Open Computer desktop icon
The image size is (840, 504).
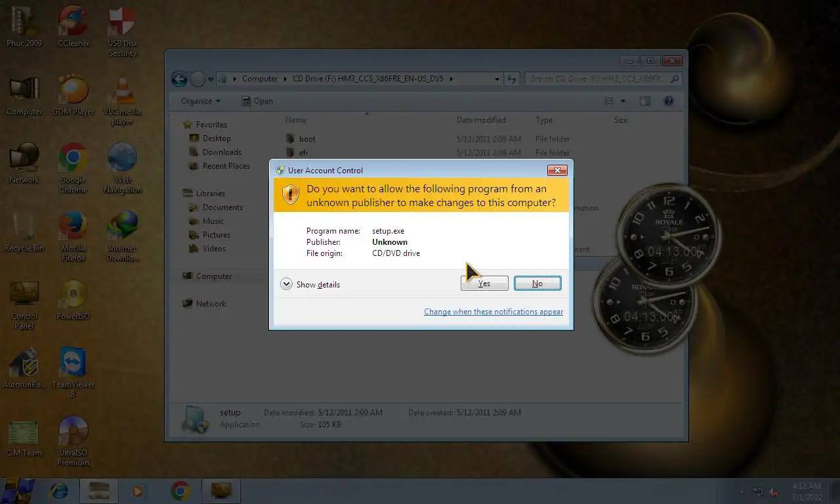(x=24, y=96)
